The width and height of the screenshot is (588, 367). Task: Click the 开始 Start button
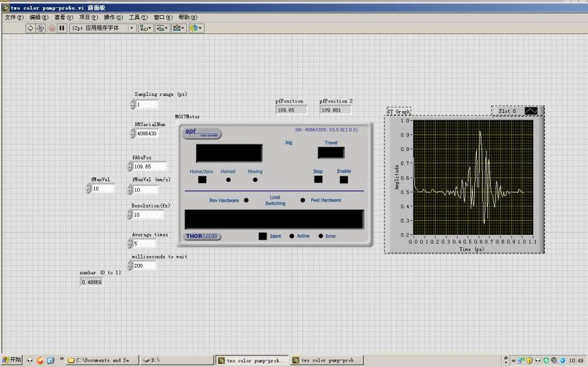tap(12, 360)
